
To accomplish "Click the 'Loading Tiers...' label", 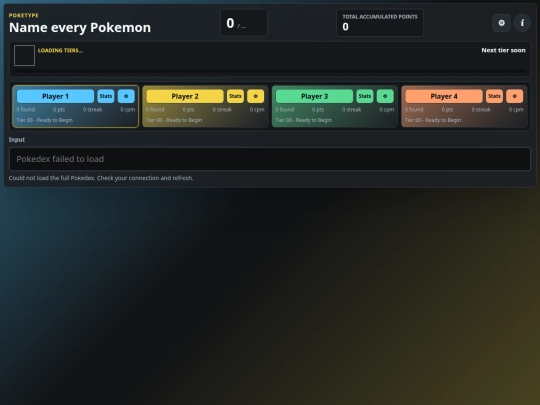I will pos(60,51).
